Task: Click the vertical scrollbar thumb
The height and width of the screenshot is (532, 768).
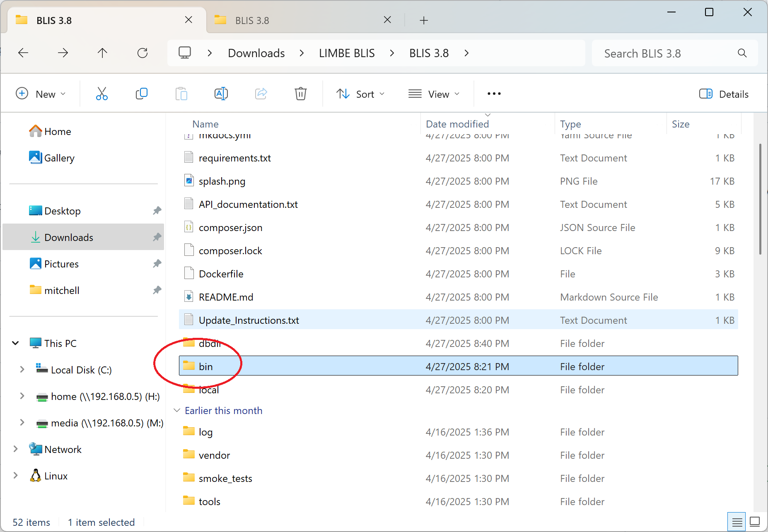Action: pyautogui.click(x=760, y=199)
